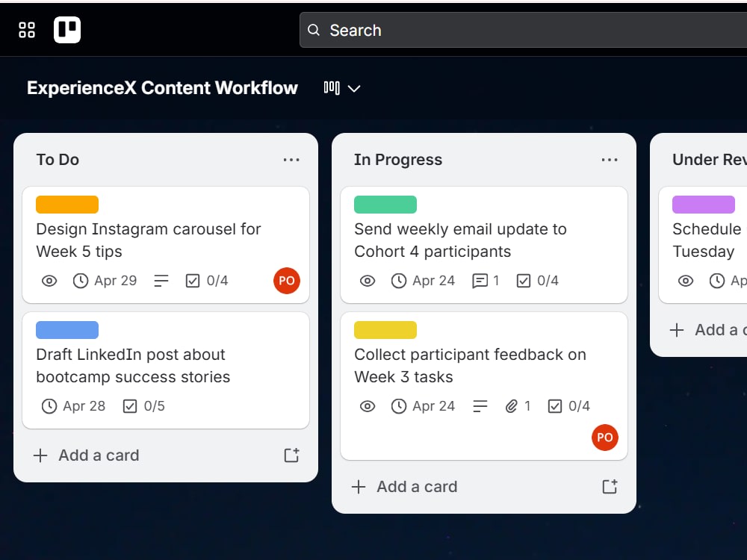Click description icon on Instagram carousel card

click(161, 281)
